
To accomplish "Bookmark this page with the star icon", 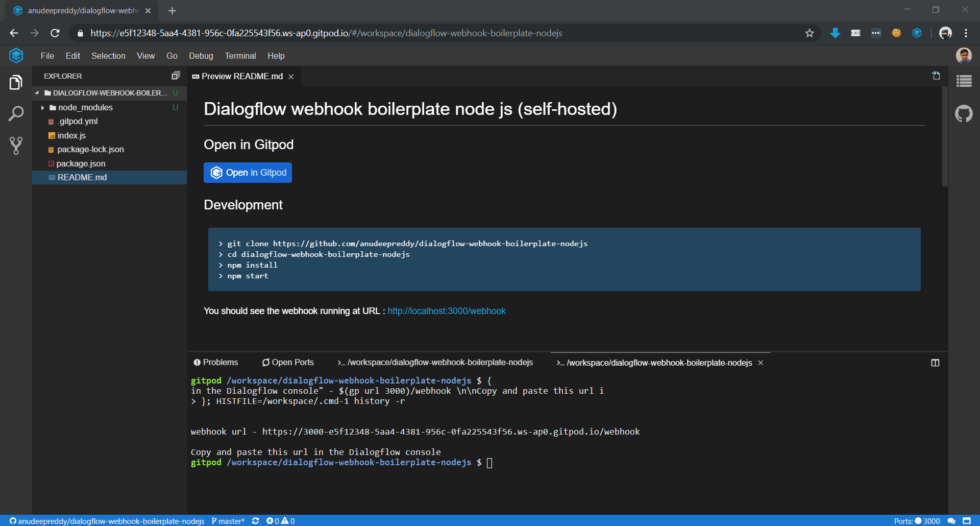I will click(810, 33).
